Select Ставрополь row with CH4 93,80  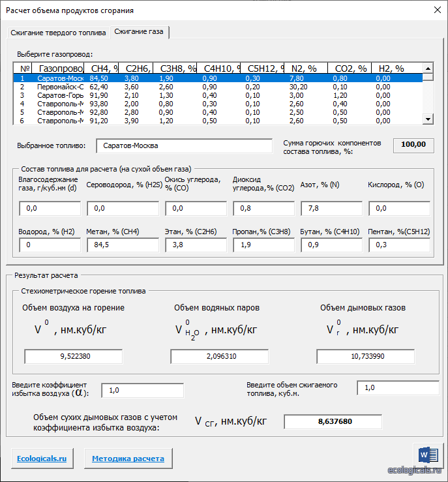tap(218, 104)
